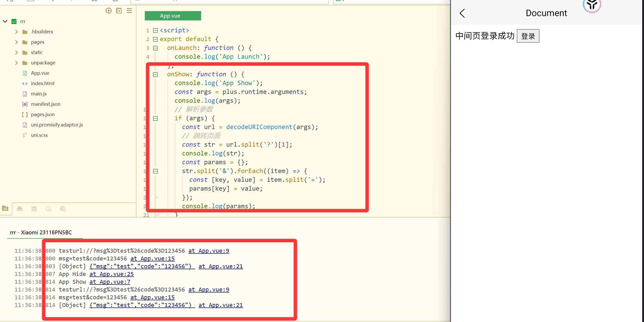Collapse the export default block at line 2

click(155, 39)
